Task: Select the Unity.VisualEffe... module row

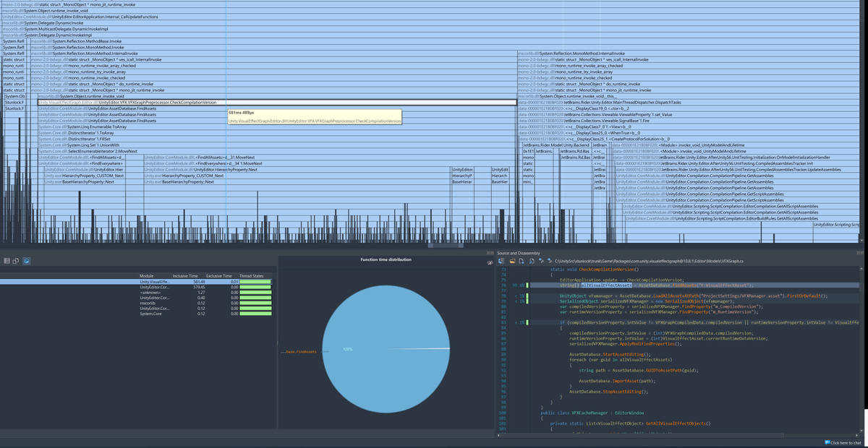Action: (137, 282)
